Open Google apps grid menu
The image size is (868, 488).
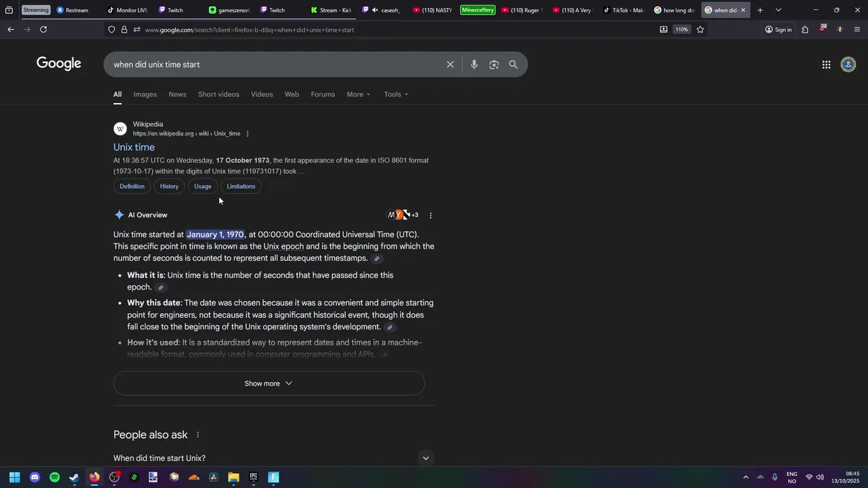pyautogui.click(x=826, y=64)
